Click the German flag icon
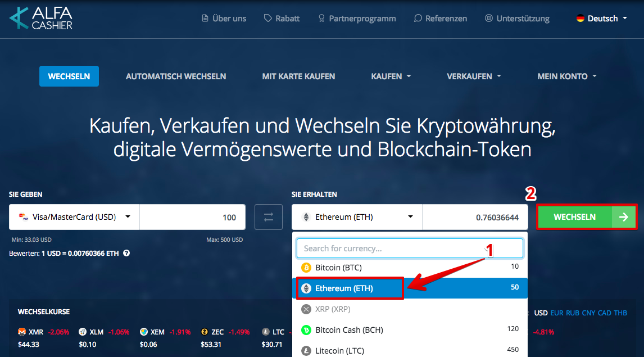Screen dimensions: 644x357 580,19
